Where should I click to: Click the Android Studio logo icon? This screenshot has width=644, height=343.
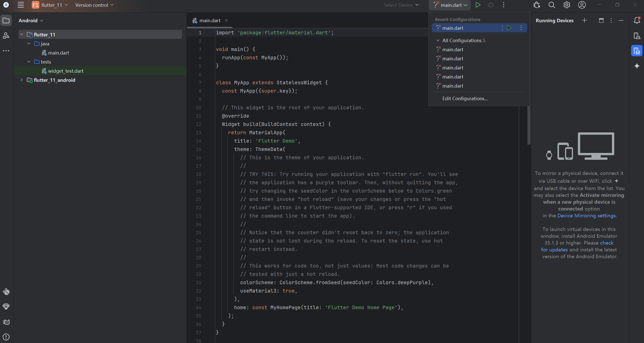tap(6, 5)
